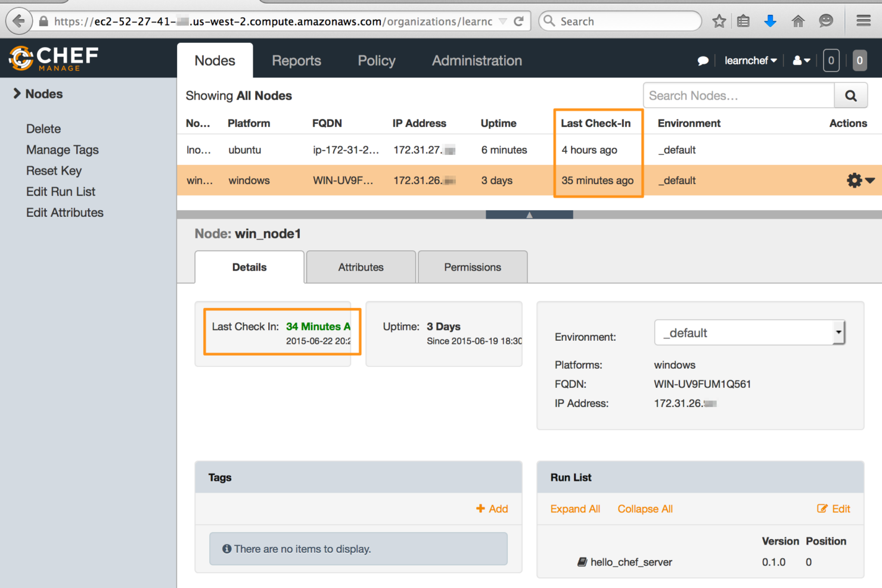This screenshot has width=882, height=588.
Task: Focus the Search Nodes input field
Action: (738, 95)
